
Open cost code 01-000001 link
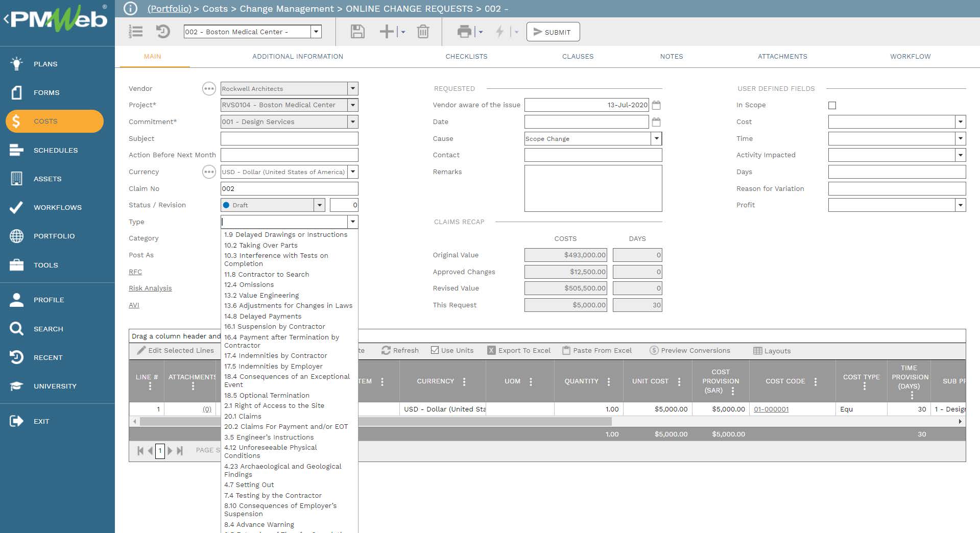coord(771,409)
